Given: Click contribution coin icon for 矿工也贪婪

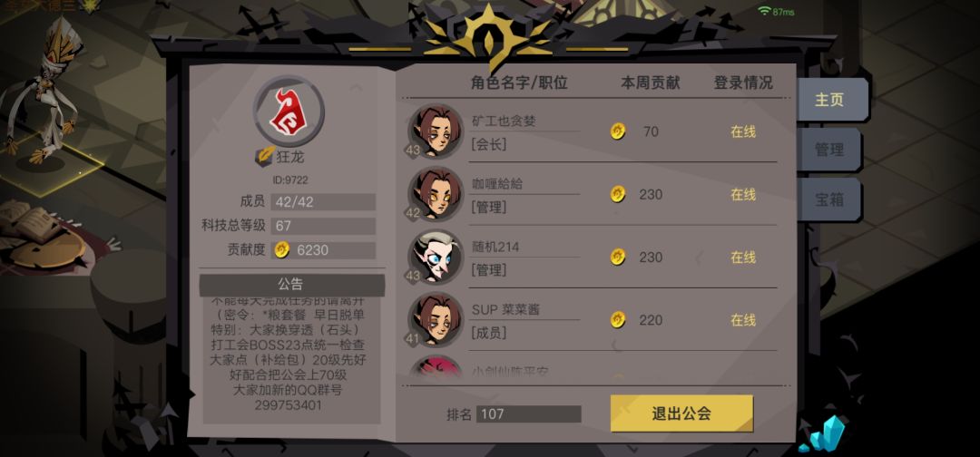Looking at the screenshot, I should tap(618, 131).
